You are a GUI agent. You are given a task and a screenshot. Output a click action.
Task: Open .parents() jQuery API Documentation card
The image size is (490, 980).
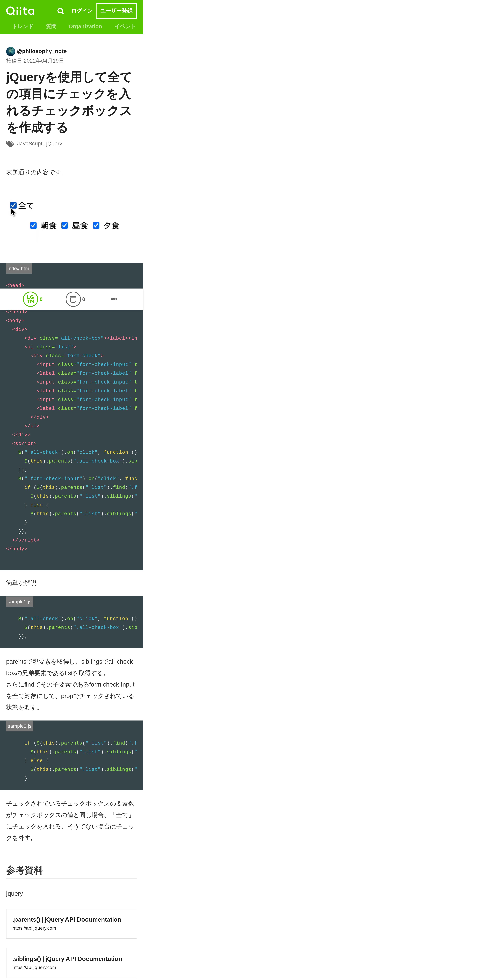pos(71,924)
